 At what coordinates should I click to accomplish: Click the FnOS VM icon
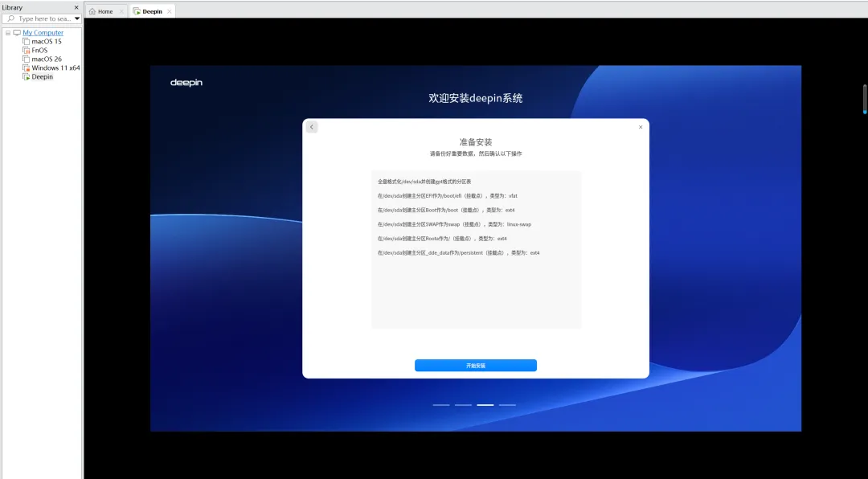[26, 51]
